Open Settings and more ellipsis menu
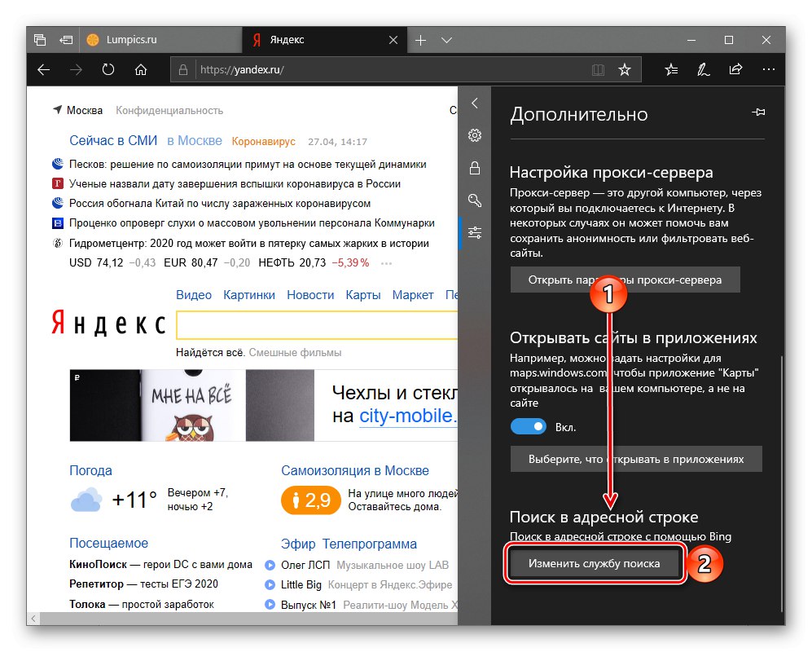 pos(769,69)
